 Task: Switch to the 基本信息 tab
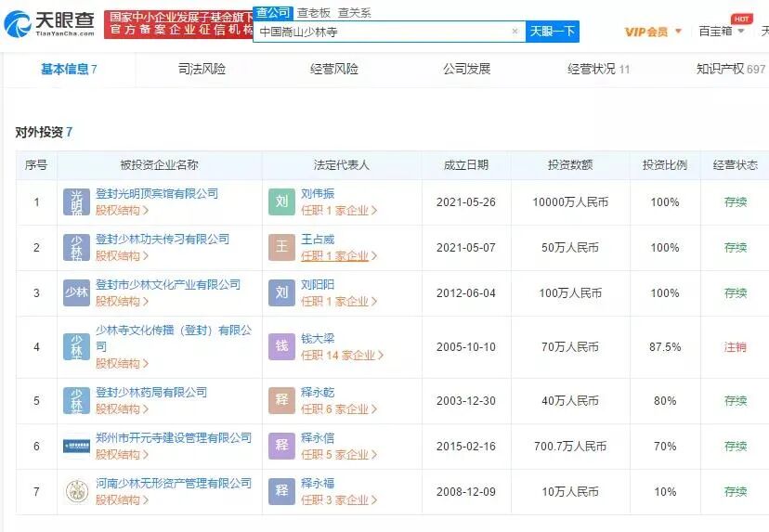69,69
